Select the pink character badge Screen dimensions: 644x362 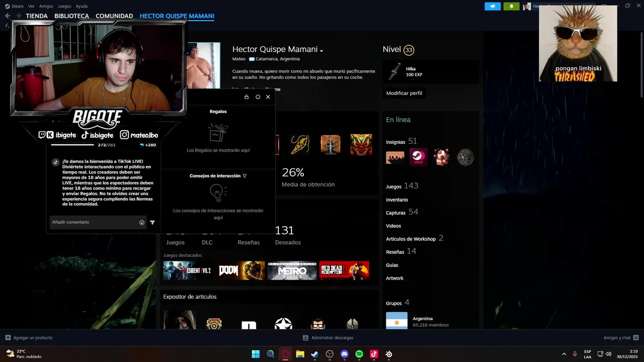(x=441, y=157)
